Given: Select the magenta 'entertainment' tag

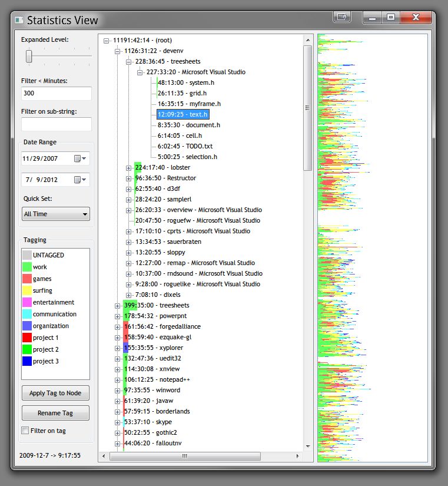Looking at the screenshot, I should tap(53, 302).
